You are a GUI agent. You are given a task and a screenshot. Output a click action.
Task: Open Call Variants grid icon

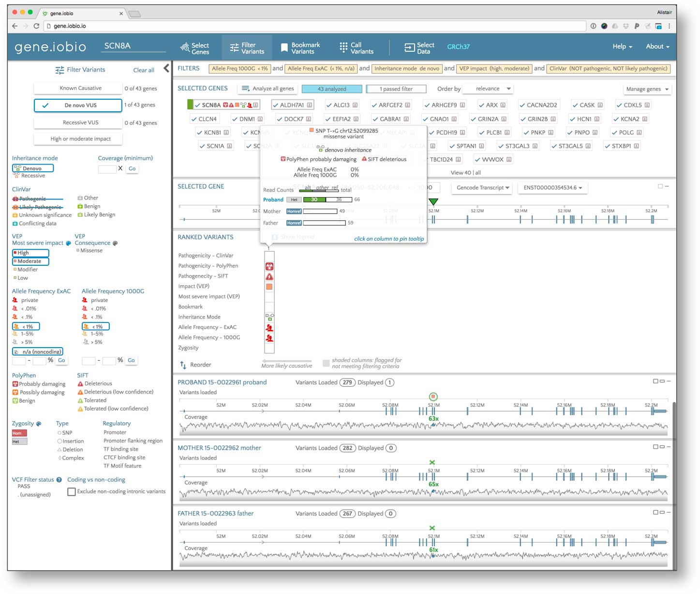click(x=343, y=47)
